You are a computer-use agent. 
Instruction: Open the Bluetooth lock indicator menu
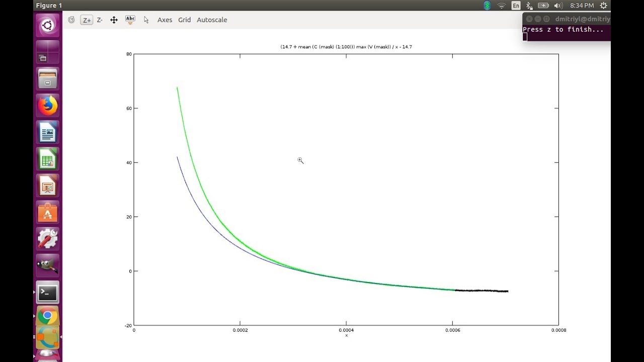(x=529, y=6)
